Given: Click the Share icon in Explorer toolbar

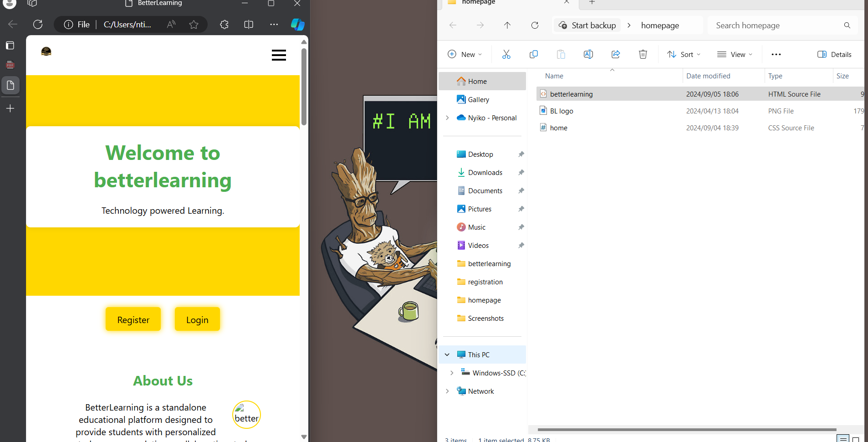Looking at the screenshot, I should (x=615, y=54).
